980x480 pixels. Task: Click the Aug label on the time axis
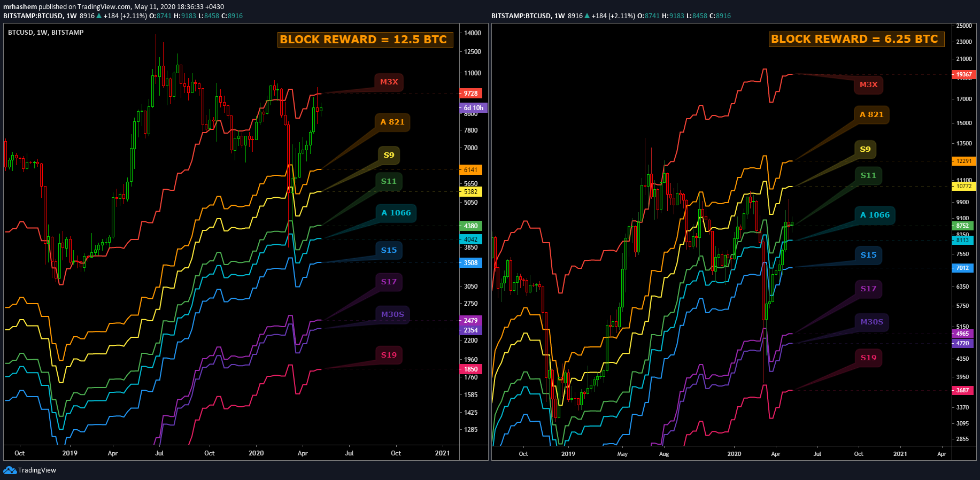pyautogui.click(x=664, y=454)
